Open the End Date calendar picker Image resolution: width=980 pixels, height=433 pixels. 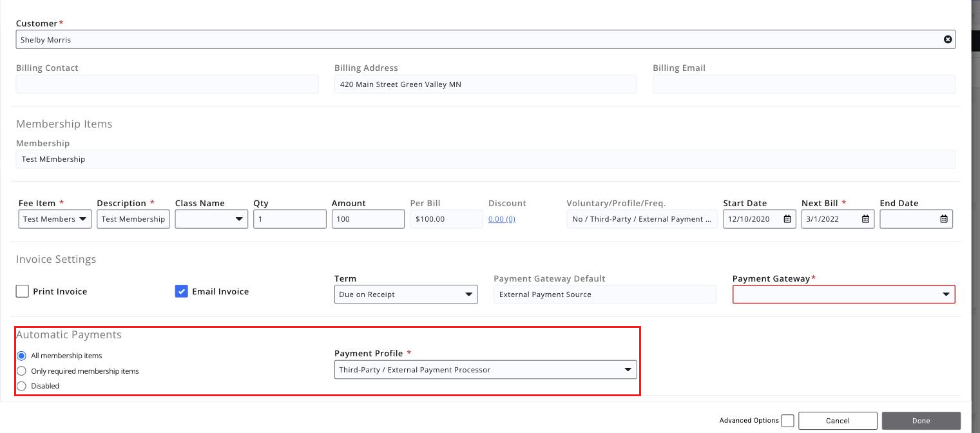pyautogui.click(x=943, y=219)
